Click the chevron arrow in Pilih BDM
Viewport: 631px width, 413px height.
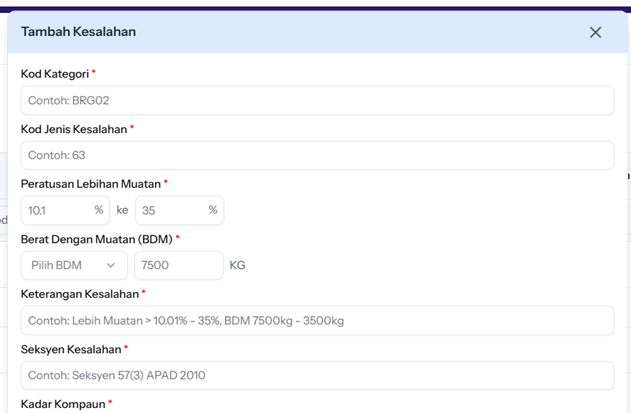click(111, 265)
